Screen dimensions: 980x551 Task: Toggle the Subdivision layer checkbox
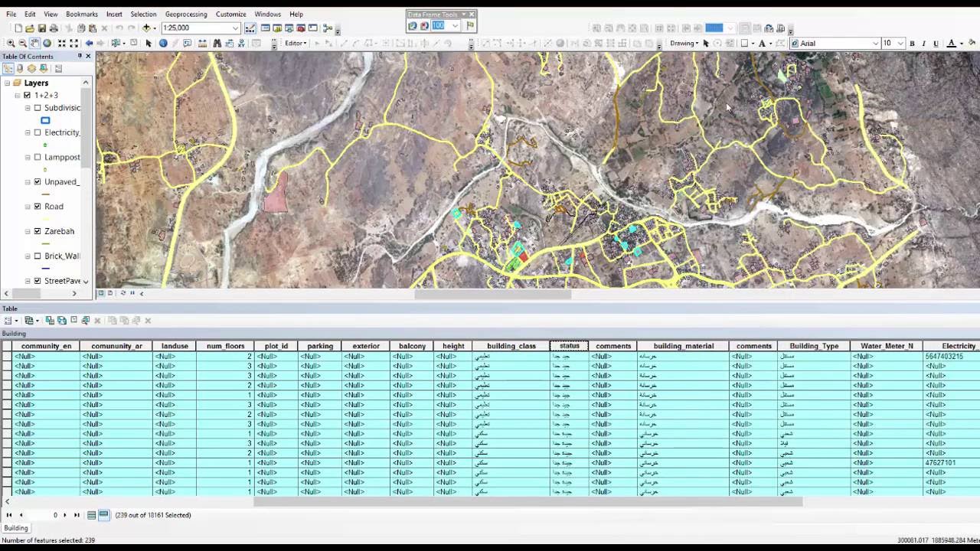(38, 108)
